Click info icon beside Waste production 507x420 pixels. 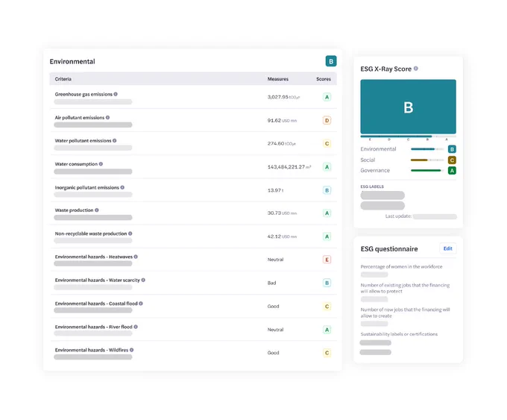tap(97, 210)
